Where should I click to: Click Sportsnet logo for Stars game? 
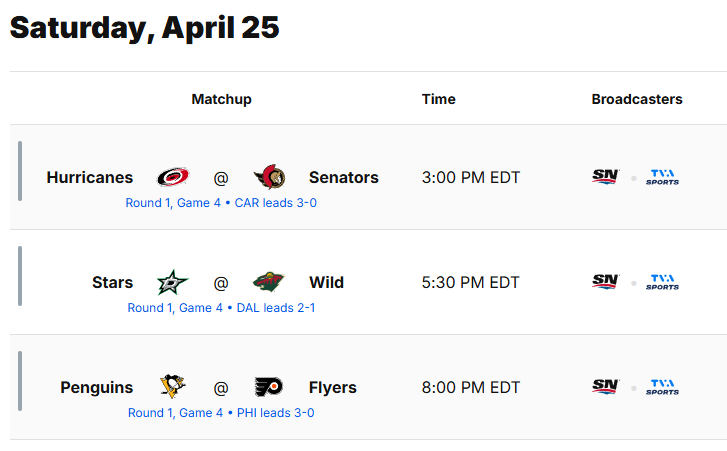pyautogui.click(x=606, y=282)
